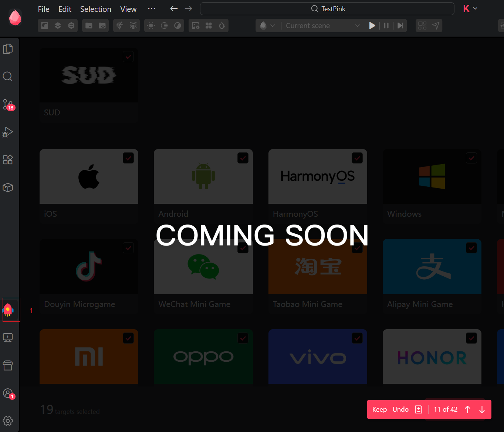This screenshot has width=504, height=432.
Task: Click the paper plane send icon
Action: pyautogui.click(x=436, y=26)
